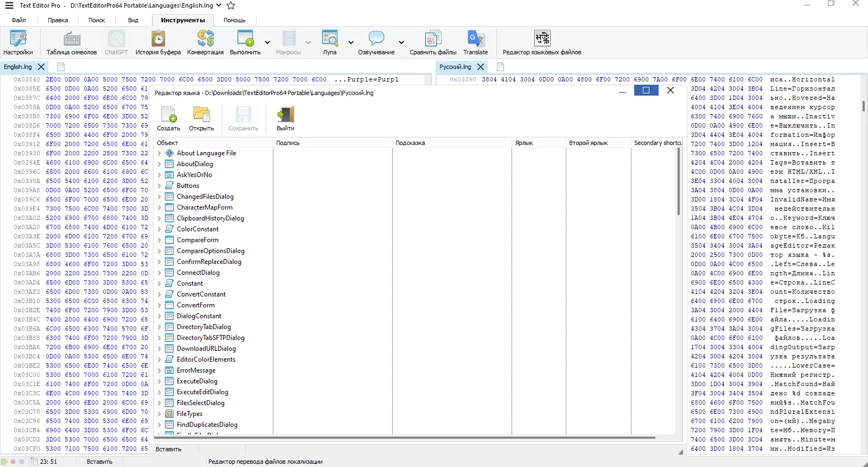Screen dimensions: 868x467
Task: Click the language editor horizontal scrollbar
Action: point(405,437)
